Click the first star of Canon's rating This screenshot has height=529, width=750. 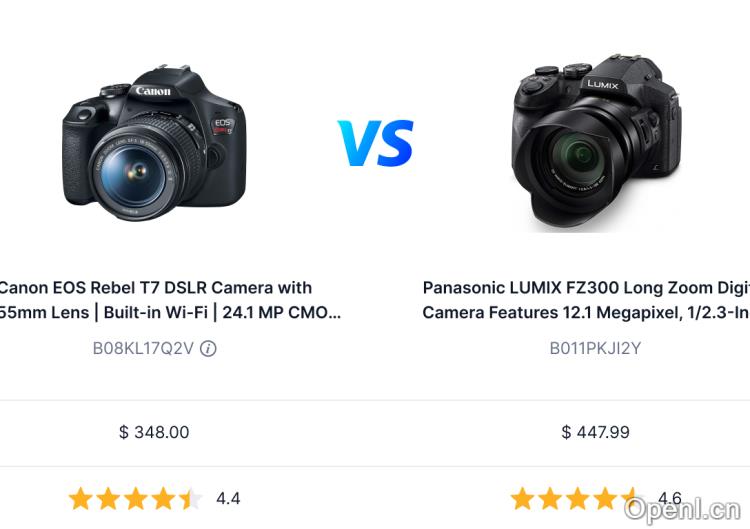click(81, 499)
